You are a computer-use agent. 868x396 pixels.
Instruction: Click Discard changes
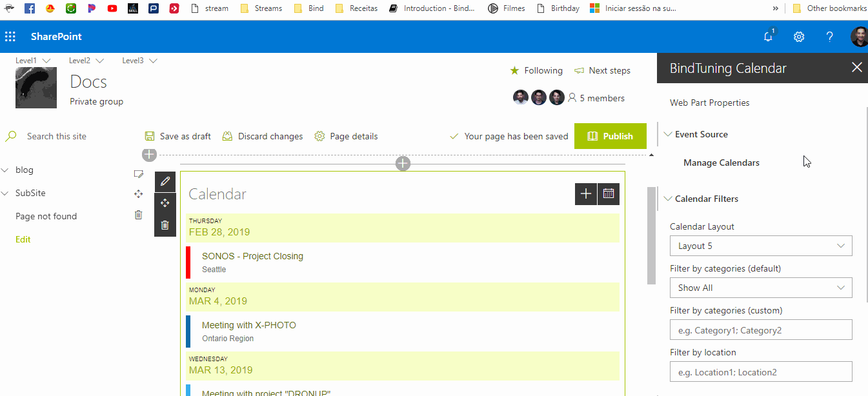point(263,136)
